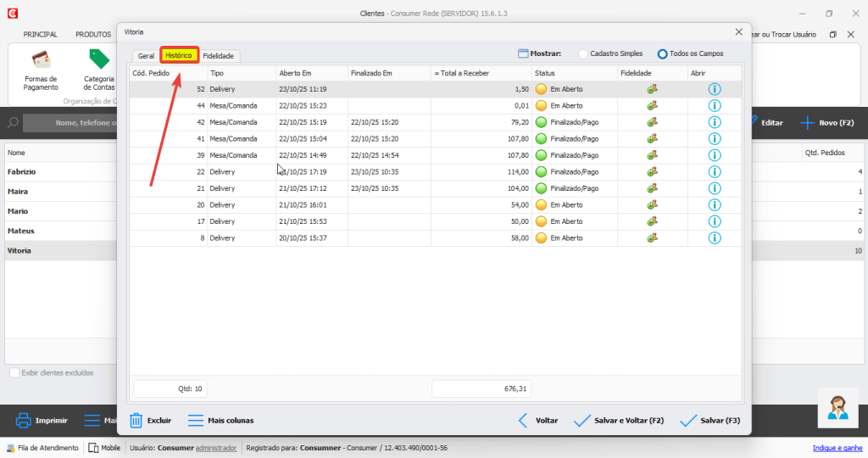Sort by Status column header
This screenshot has height=458, width=868.
(544, 73)
